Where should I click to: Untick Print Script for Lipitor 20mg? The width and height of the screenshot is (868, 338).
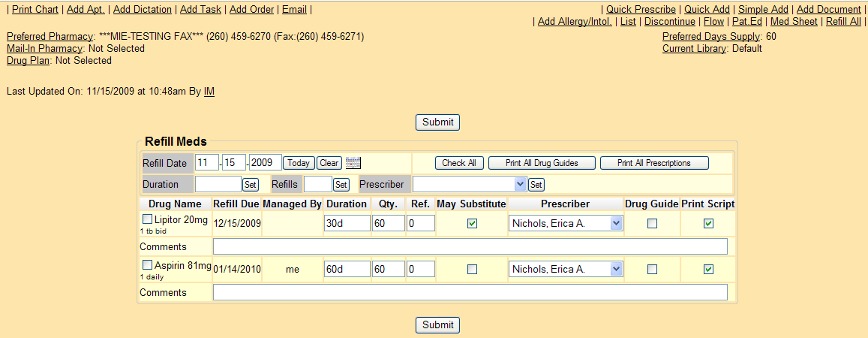tap(708, 224)
